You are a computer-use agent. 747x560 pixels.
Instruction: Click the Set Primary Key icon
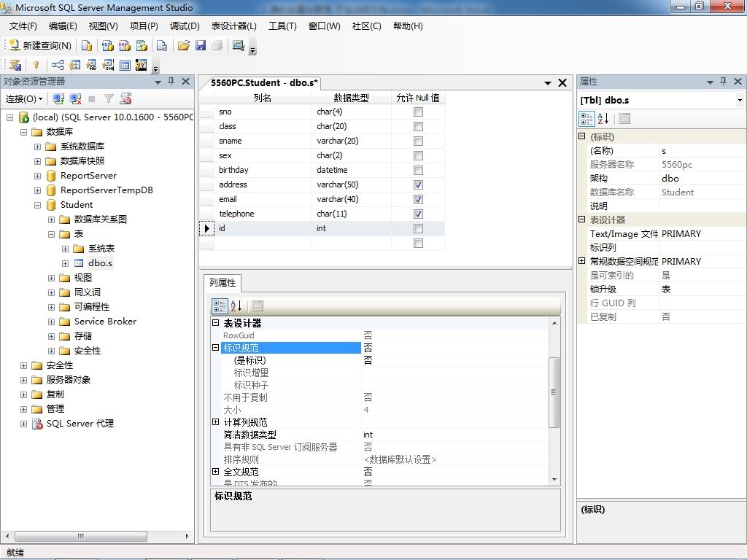(36, 65)
